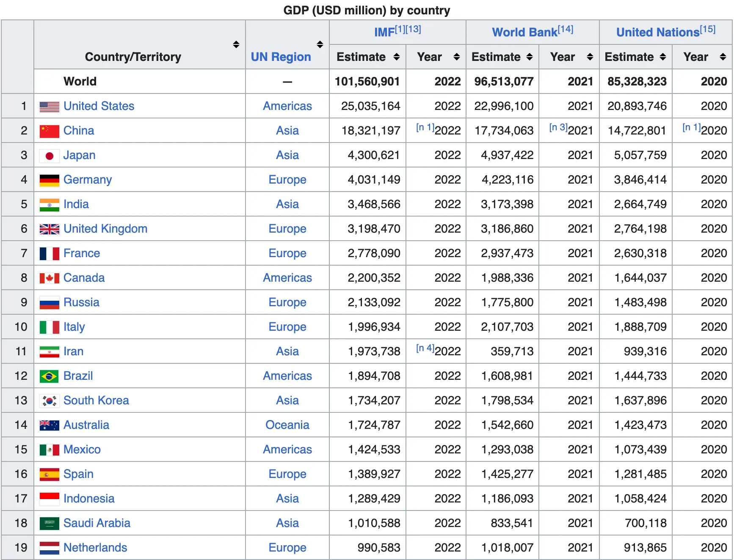The width and height of the screenshot is (734, 560).
Task: Open the Americas region link for Brazil
Action: pos(287,376)
